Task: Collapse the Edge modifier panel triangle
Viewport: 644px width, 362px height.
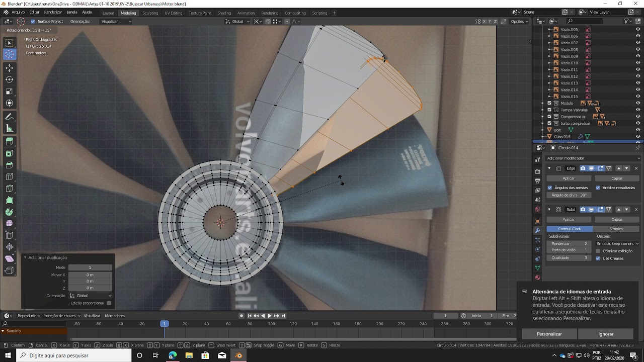Action: (549, 168)
